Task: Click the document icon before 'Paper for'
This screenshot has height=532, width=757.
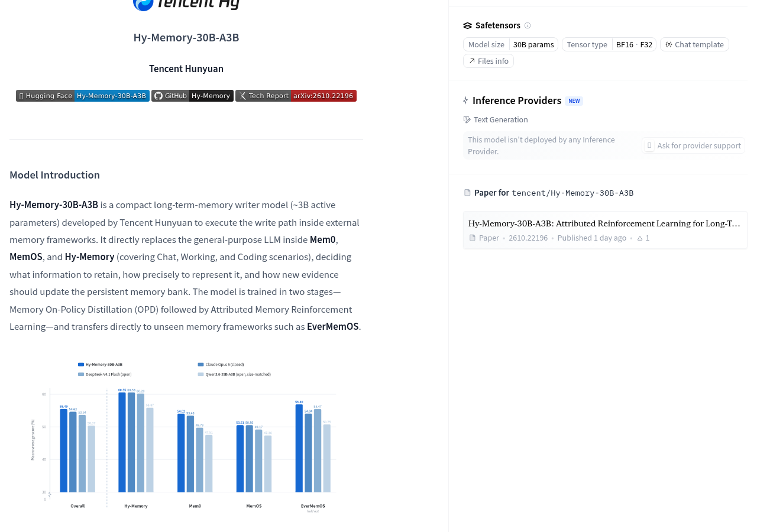Action: point(467,193)
